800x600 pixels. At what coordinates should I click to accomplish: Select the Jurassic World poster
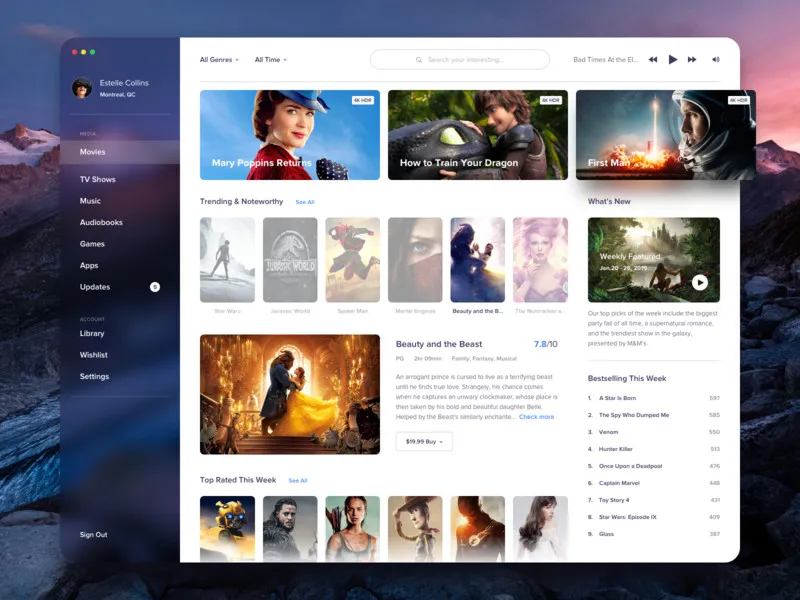click(x=290, y=260)
